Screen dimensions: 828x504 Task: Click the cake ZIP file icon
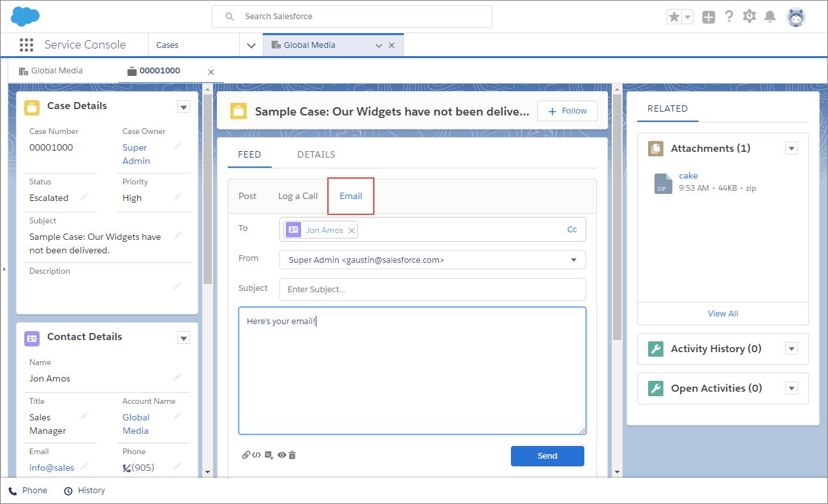point(663,183)
